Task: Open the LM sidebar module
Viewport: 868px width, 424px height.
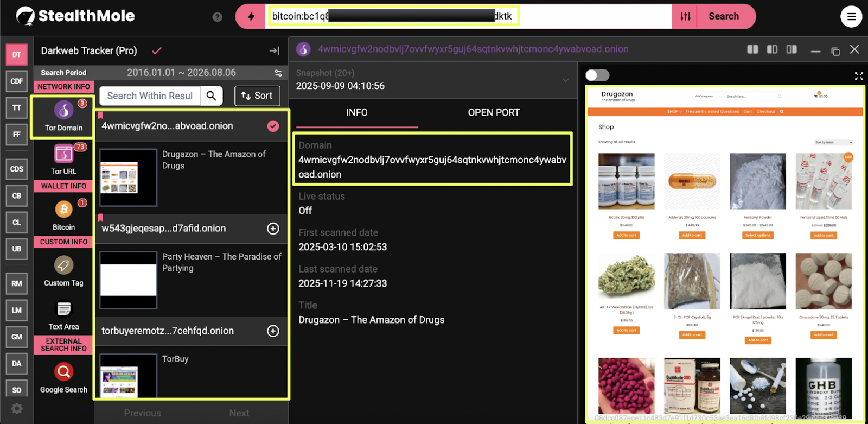Action: pos(17,310)
